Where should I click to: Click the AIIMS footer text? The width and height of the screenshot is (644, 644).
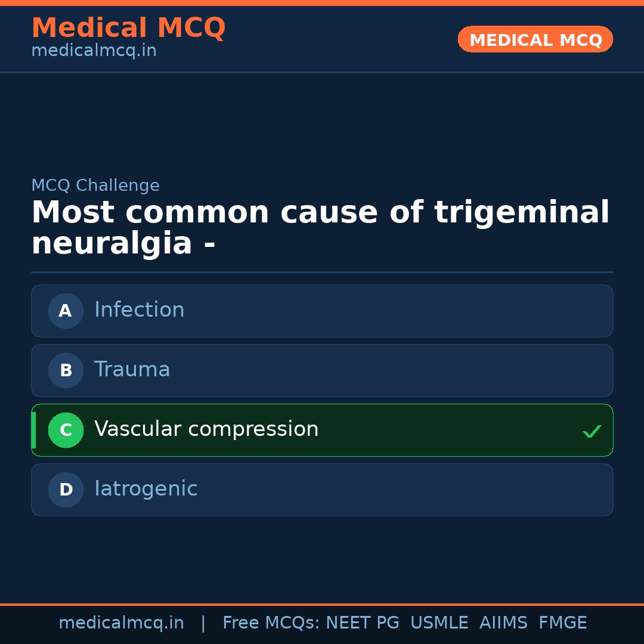pyautogui.click(x=503, y=623)
